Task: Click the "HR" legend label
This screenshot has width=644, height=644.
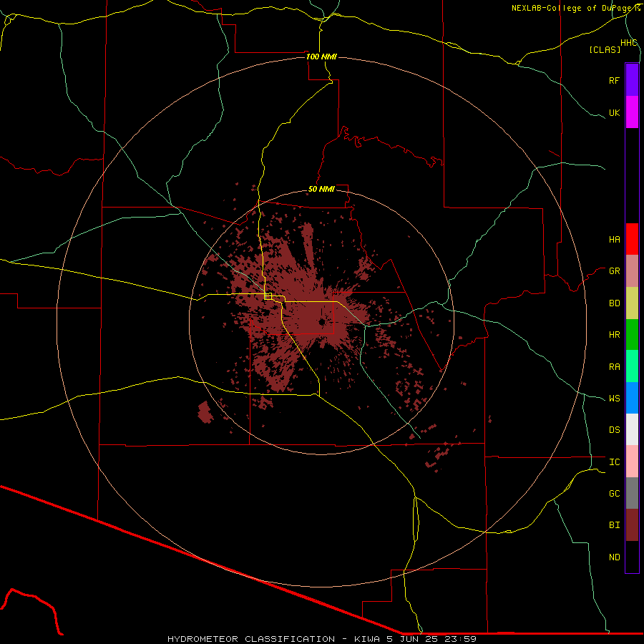Action: [614, 335]
